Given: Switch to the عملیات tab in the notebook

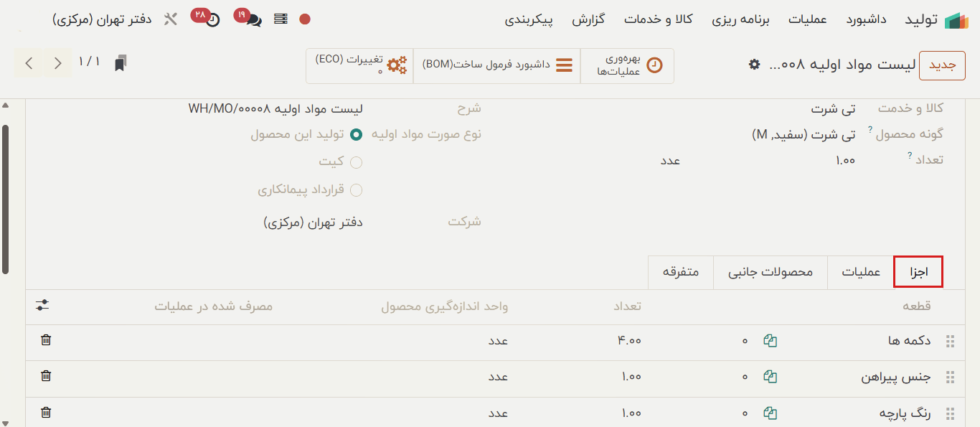Looking at the screenshot, I should 861,273.
